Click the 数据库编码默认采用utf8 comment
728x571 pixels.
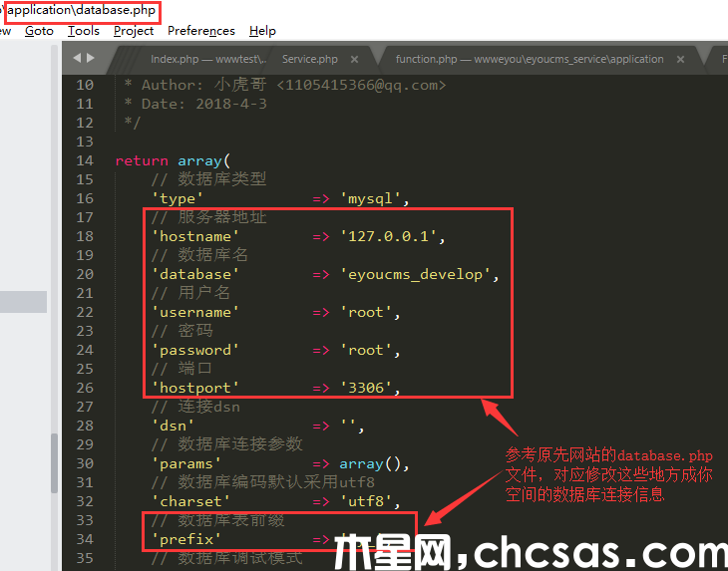pos(263,482)
